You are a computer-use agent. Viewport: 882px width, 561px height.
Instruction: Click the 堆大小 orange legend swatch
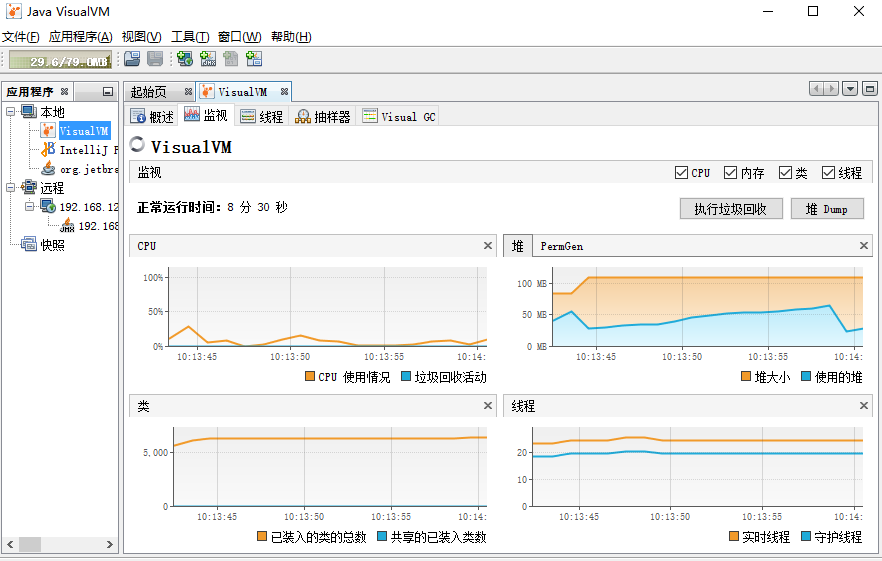click(x=746, y=376)
